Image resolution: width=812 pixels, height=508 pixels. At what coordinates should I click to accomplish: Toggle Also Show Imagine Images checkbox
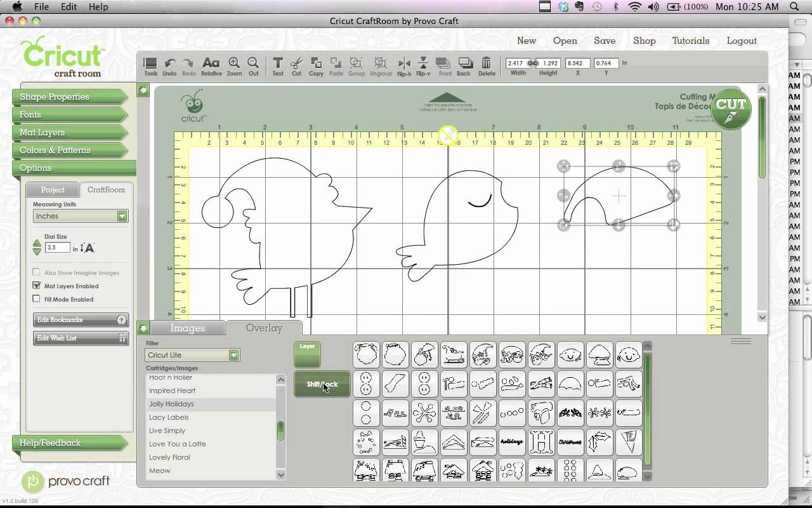click(36, 272)
